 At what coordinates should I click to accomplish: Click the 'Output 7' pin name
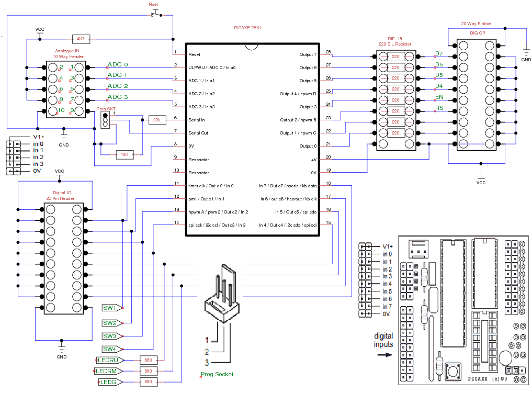click(x=308, y=54)
